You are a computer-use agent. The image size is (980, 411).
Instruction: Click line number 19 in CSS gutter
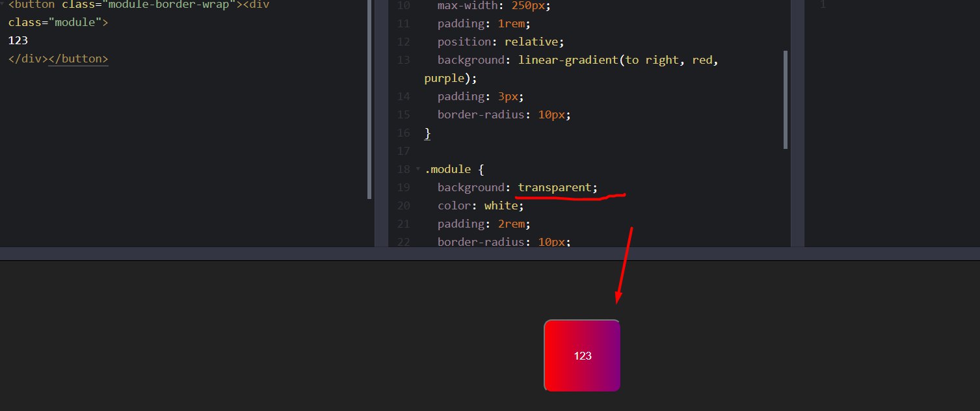click(403, 187)
